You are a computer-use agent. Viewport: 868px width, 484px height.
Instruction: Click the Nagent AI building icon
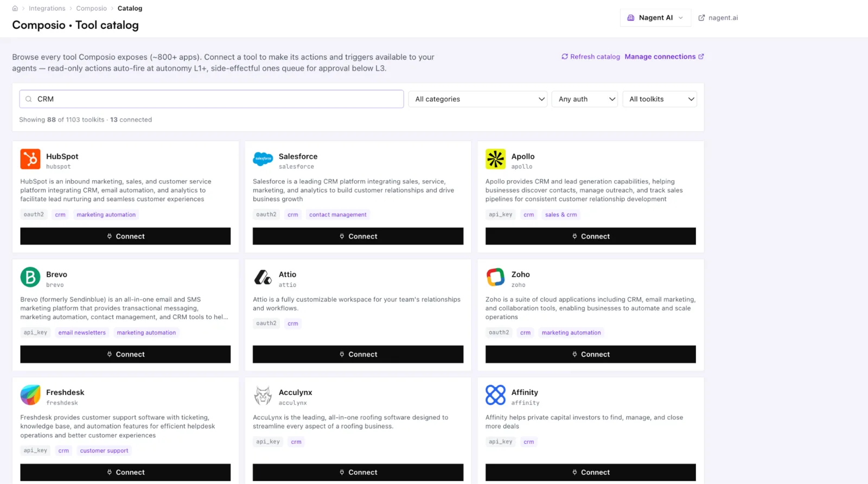tap(631, 18)
